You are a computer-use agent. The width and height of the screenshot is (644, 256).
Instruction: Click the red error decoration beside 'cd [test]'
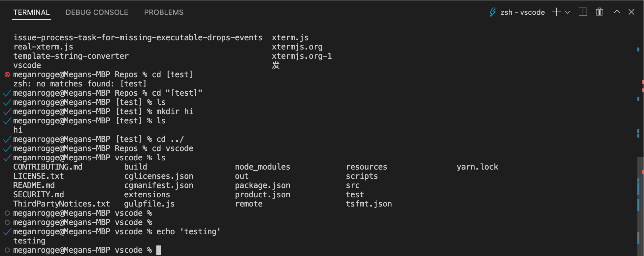tap(7, 75)
